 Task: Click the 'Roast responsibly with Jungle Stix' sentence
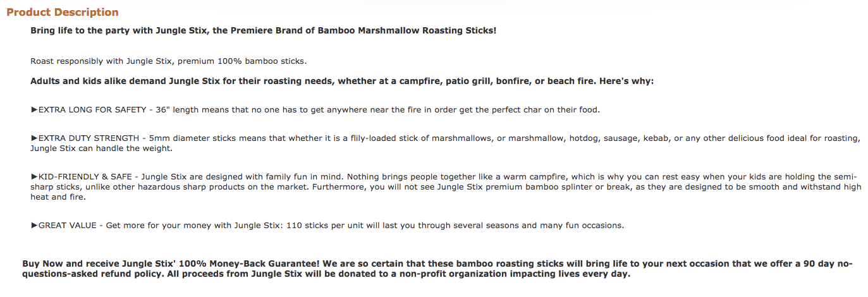169,61
